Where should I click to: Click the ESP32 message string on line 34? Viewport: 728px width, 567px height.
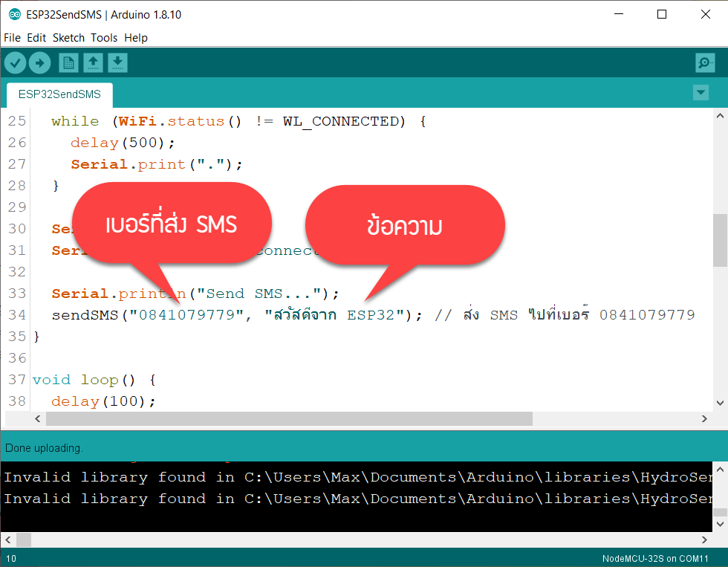point(336,315)
